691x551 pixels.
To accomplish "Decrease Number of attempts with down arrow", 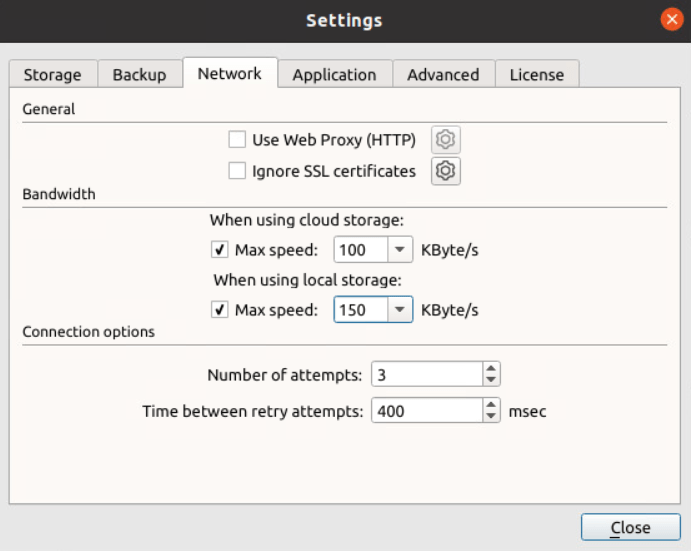I will point(491,380).
